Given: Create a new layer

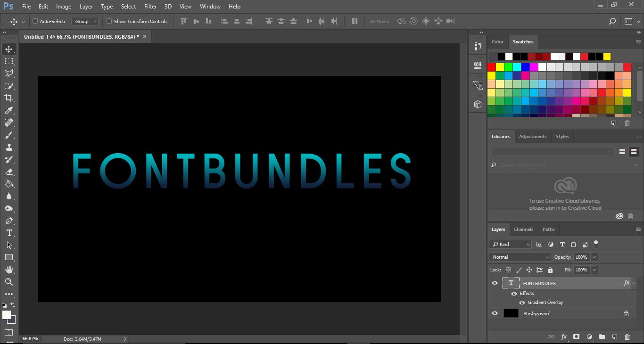Looking at the screenshot, I should 615,337.
